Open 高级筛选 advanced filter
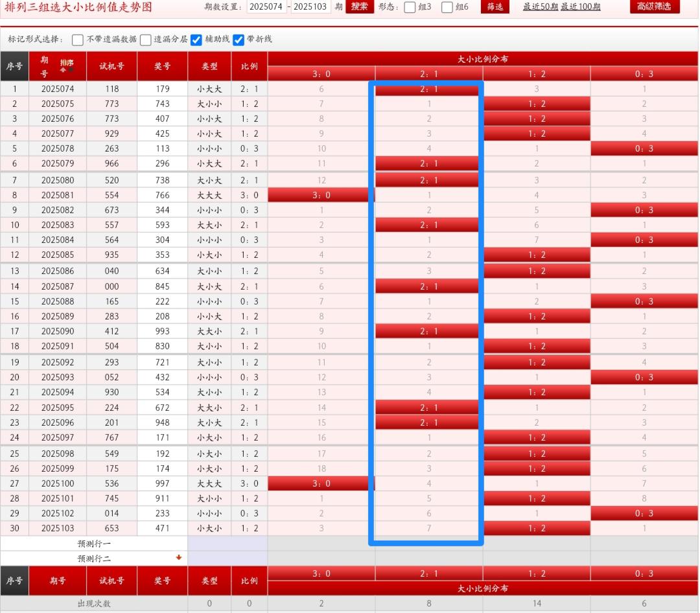 654,6
